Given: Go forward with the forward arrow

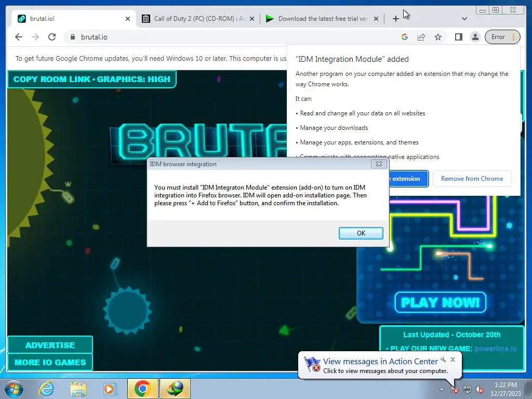Looking at the screenshot, I should 35,37.
